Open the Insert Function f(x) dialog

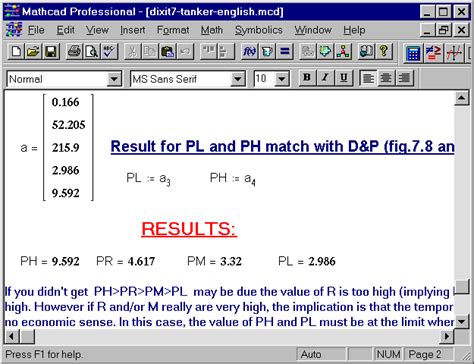coord(249,52)
